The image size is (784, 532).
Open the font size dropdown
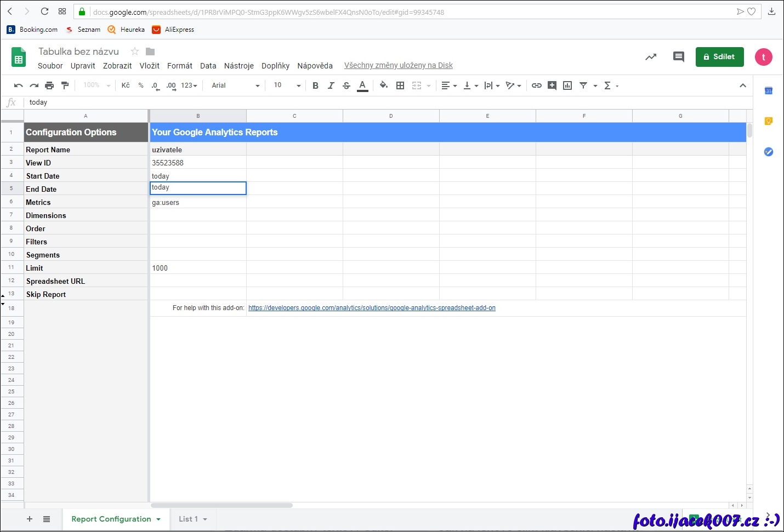coord(287,85)
